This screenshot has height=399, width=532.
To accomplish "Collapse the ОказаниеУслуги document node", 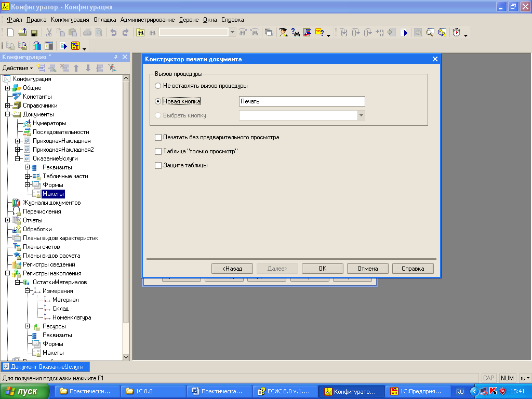I will click(17, 158).
